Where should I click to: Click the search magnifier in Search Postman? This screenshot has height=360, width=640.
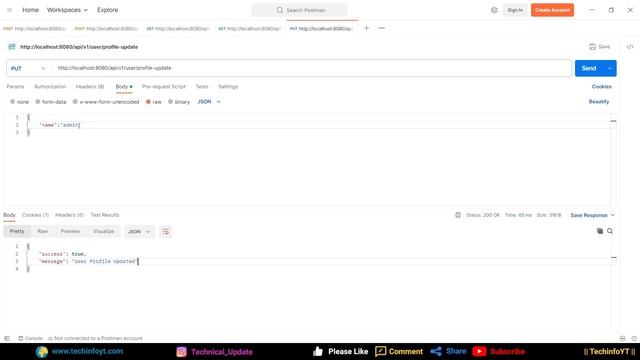click(x=280, y=10)
